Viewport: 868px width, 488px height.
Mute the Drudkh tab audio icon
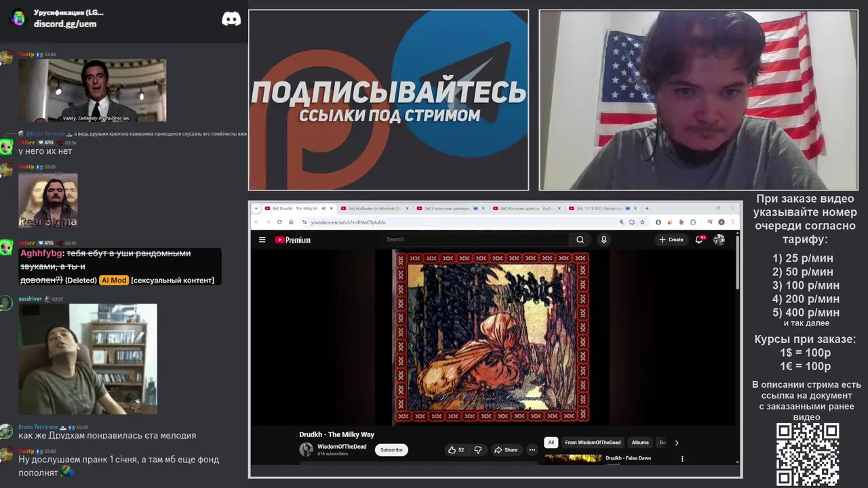point(323,208)
